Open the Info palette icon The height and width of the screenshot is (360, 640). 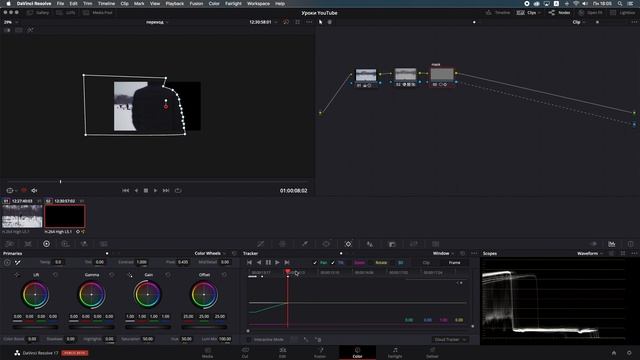coord(631,244)
